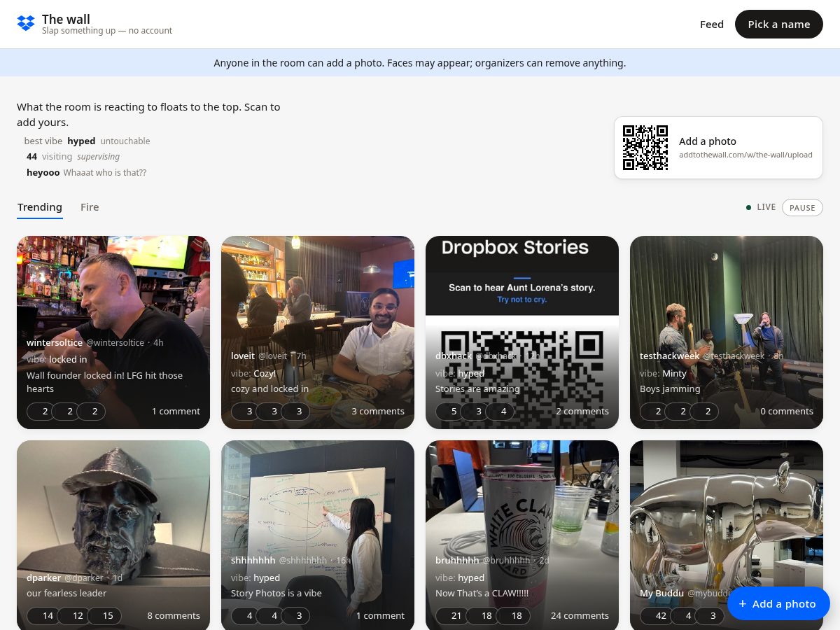The height and width of the screenshot is (630, 840).
Task: Tap the 5 reaction pill on dbxhack's post
Action: pyautogui.click(x=448, y=412)
